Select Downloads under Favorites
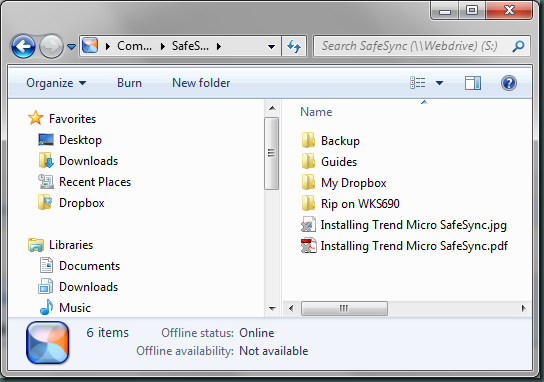This screenshot has height=382, width=544. pyautogui.click(x=88, y=161)
